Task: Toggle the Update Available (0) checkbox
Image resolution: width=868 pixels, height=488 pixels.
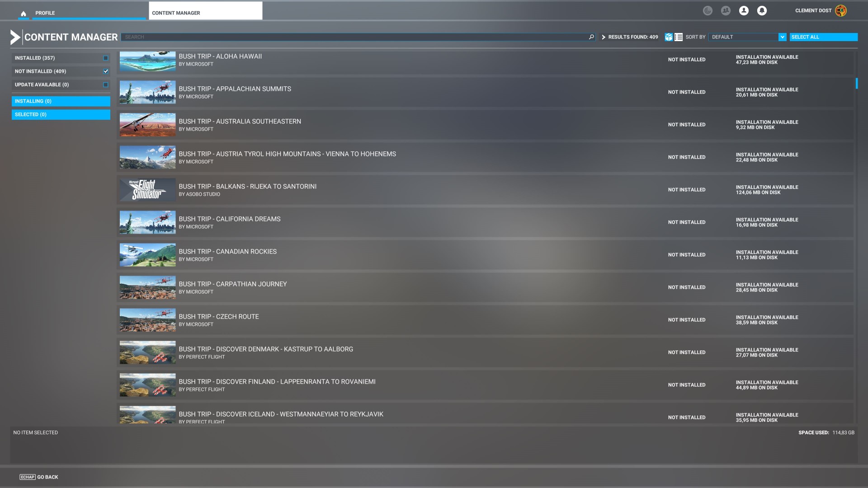Action: pyautogui.click(x=106, y=85)
